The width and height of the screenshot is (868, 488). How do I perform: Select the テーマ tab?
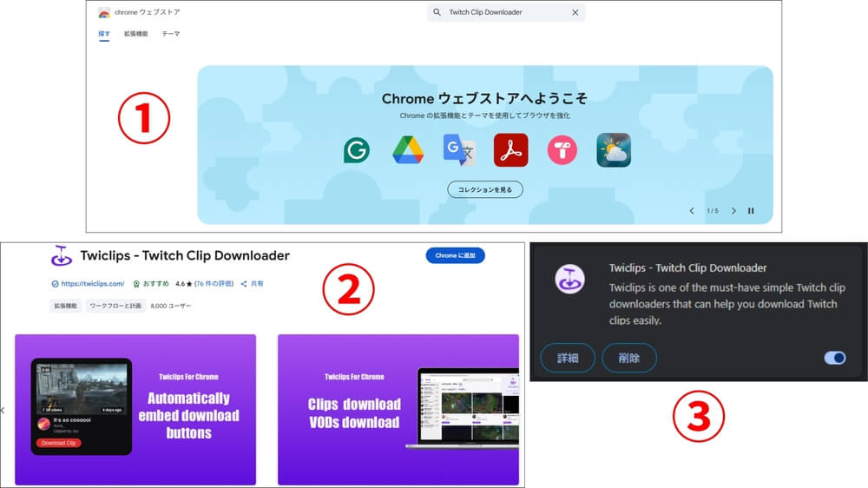coord(170,34)
